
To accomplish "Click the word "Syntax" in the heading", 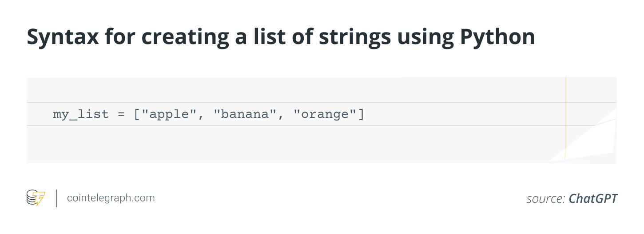I will pyautogui.click(x=63, y=37).
